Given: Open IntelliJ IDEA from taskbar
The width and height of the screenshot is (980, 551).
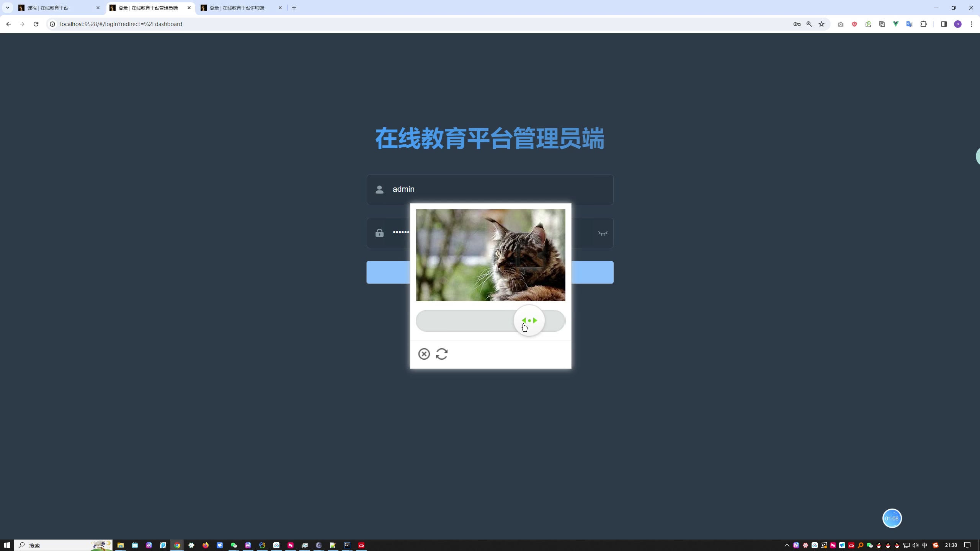Looking at the screenshot, I should click(347, 545).
